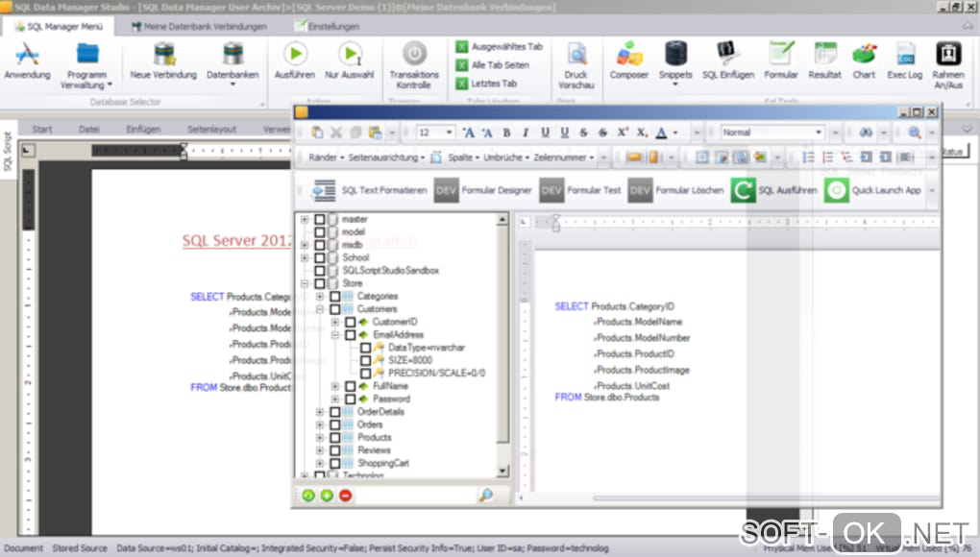Apply italic formatting in editor toolbar
Viewport: 980px width, 557px height.
pos(526,133)
